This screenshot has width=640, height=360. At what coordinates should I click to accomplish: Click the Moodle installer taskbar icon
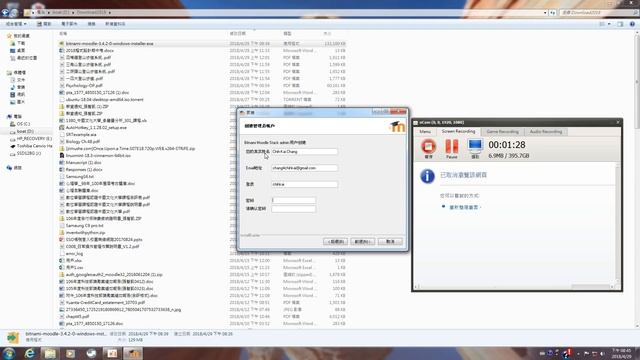(x=133, y=353)
